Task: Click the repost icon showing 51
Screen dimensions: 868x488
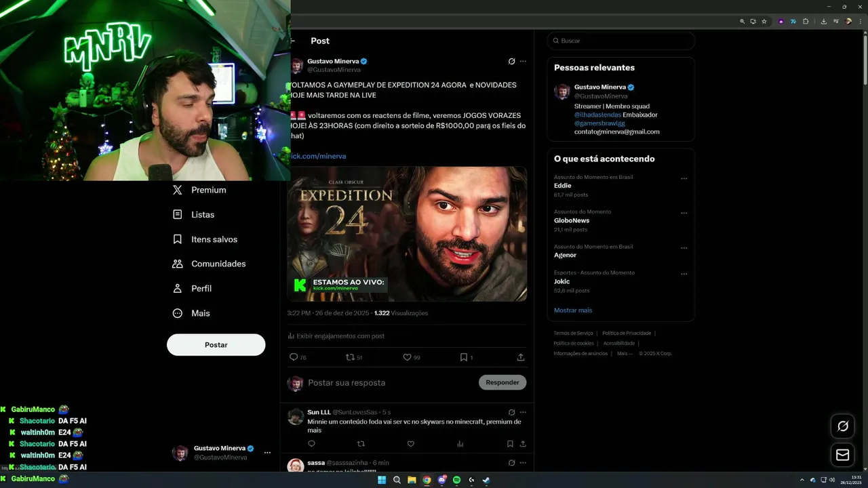Action: 350,357
